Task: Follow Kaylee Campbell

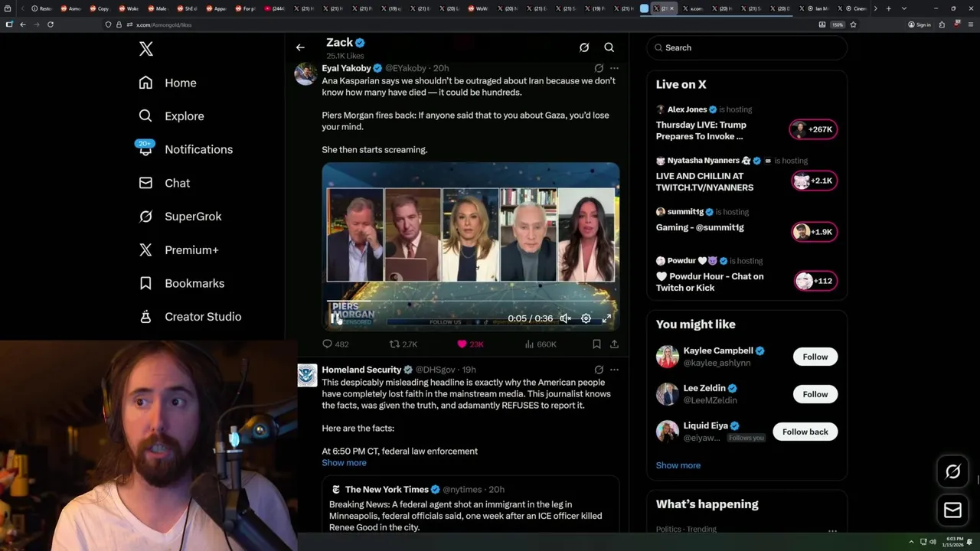Action: (815, 357)
